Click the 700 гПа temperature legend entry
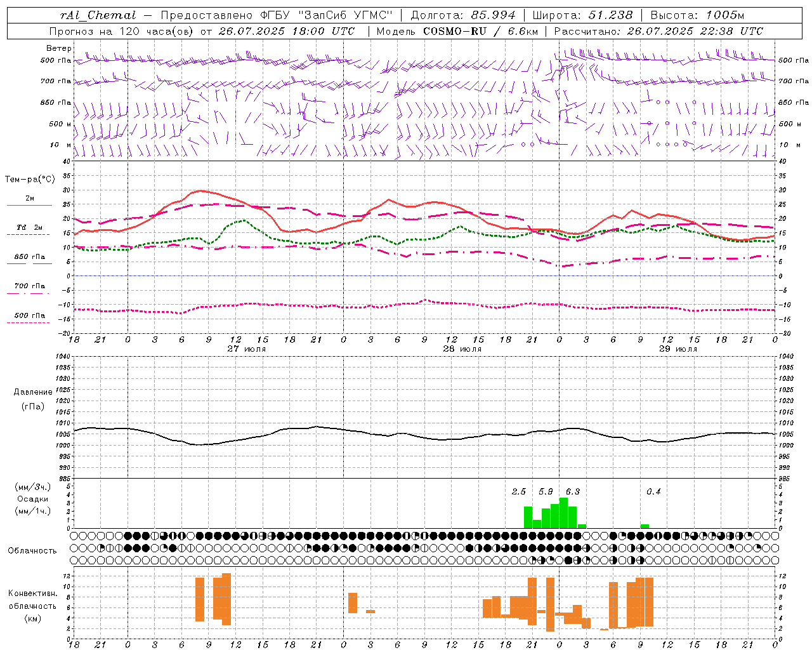 (x=30, y=286)
